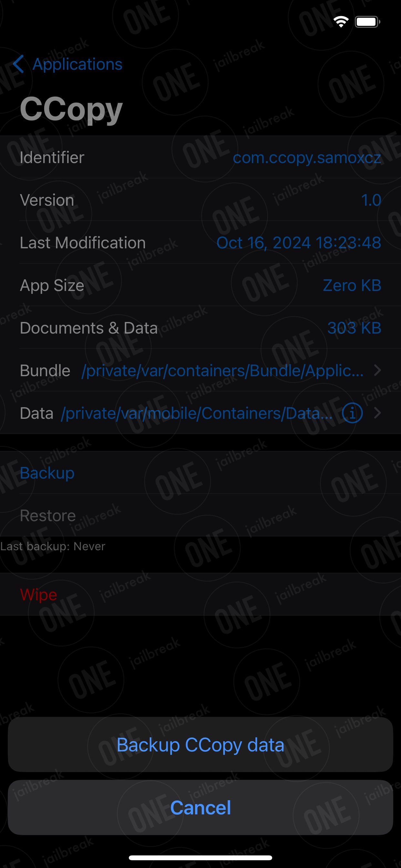Select the Documents & Data 303 KB row

coord(200,327)
